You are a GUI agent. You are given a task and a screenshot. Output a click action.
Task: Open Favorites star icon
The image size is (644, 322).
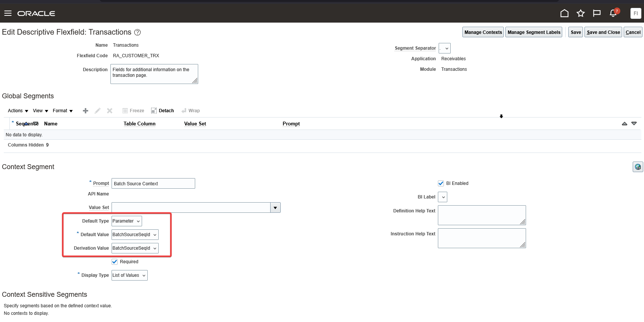pyautogui.click(x=580, y=14)
